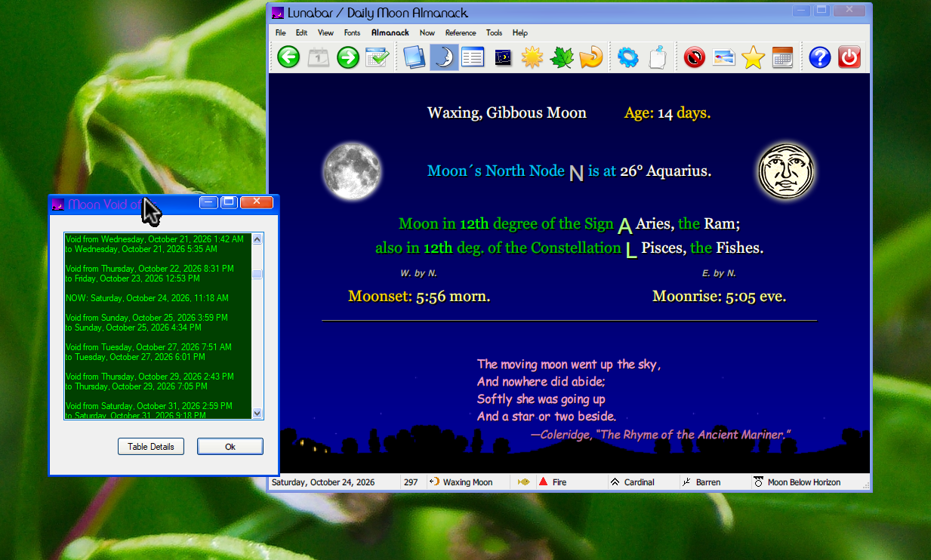Click the Lunabar window title bar icon
The width and height of the screenshot is (931, 560).
[278, 13]
